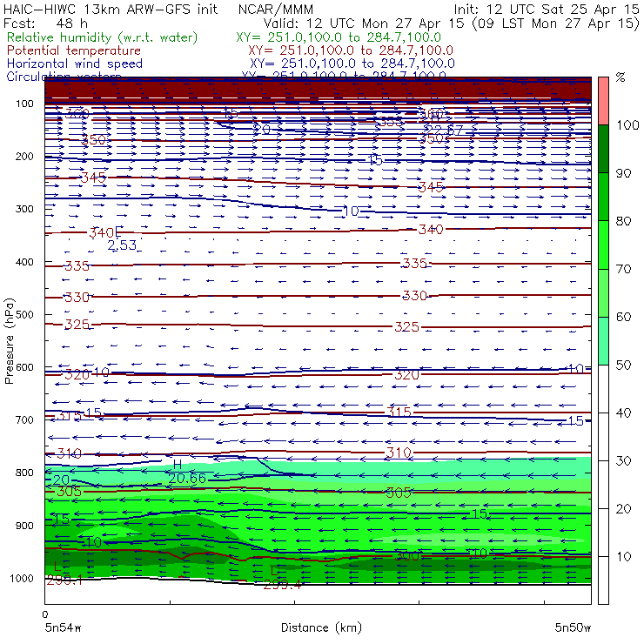Click the '5n50w' end coordinate label
Screen dimensions: 644x644
point(573,627)
